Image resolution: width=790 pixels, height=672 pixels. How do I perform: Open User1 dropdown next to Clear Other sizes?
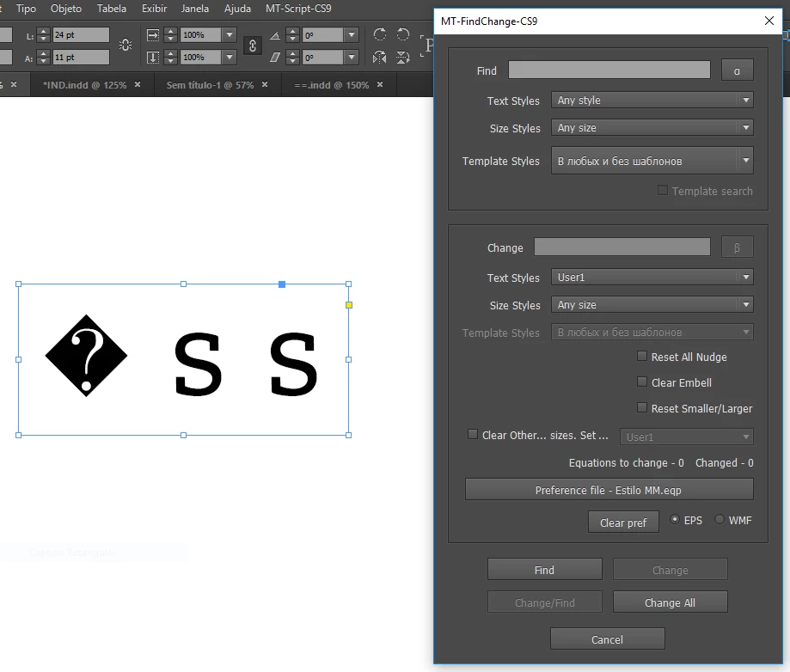pyautogui.click(x=687, y=437)
